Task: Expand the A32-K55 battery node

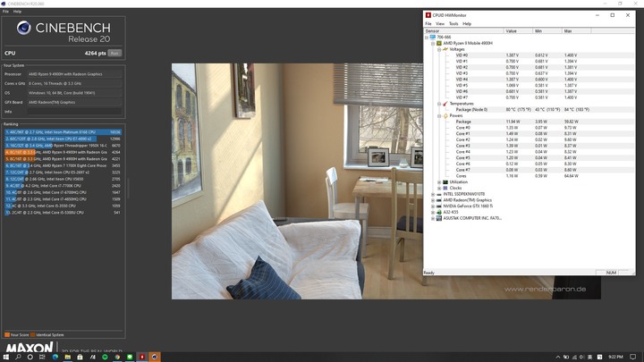Action: coord(433,212)
